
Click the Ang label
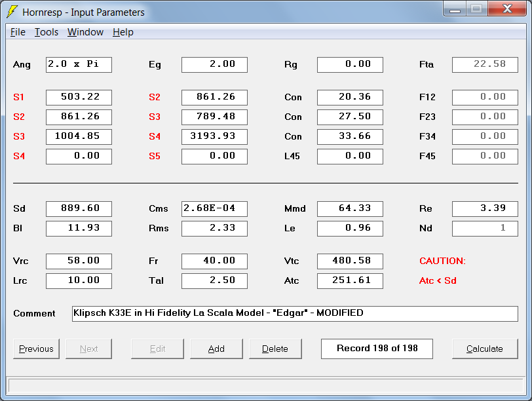(22, 64)
